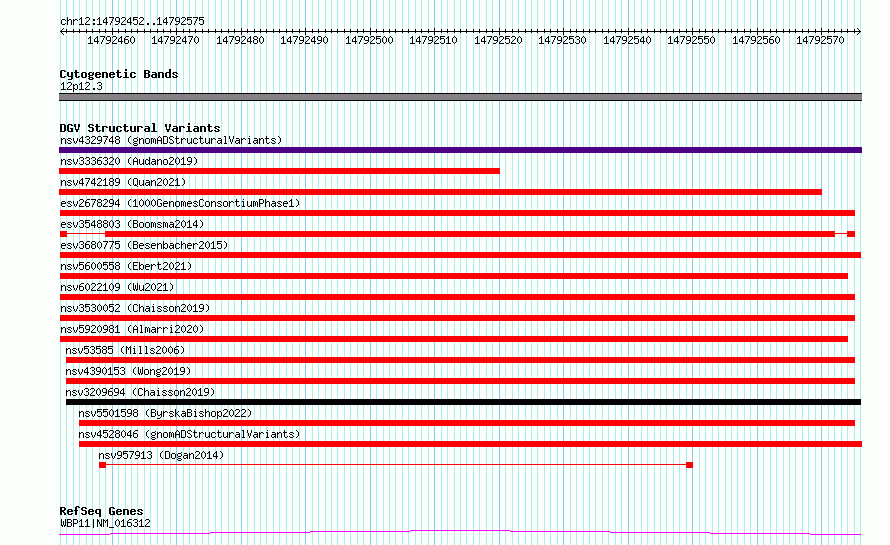Viewport: 890px width, 545px height.
Task: Click the black nsv3209694 variant bar
Action: click(x=463, y=402)
